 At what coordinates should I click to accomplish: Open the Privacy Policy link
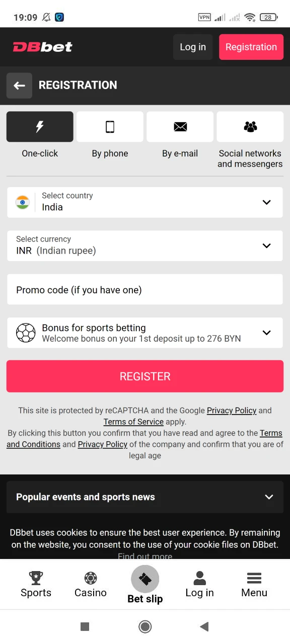232,410
